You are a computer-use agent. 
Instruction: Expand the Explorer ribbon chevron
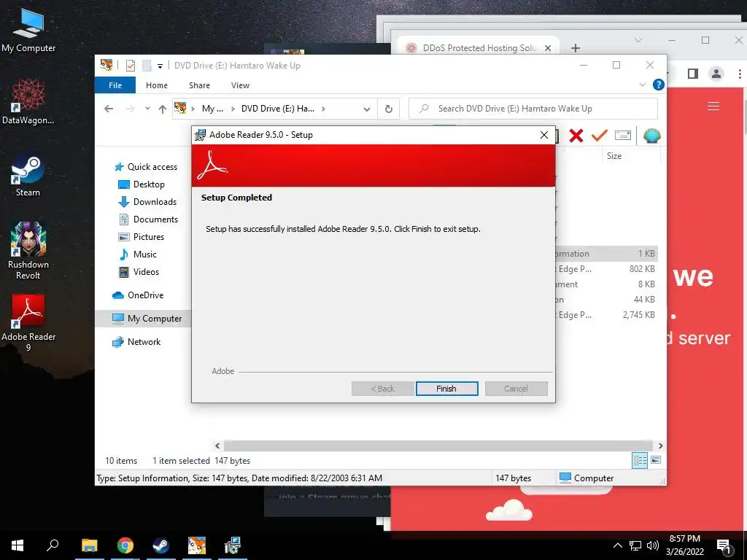click(643, 85)
